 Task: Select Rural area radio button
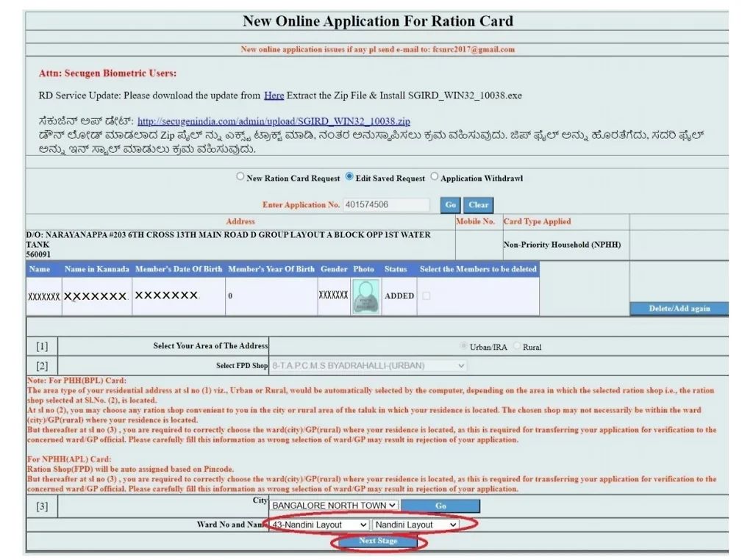[517, 346]
